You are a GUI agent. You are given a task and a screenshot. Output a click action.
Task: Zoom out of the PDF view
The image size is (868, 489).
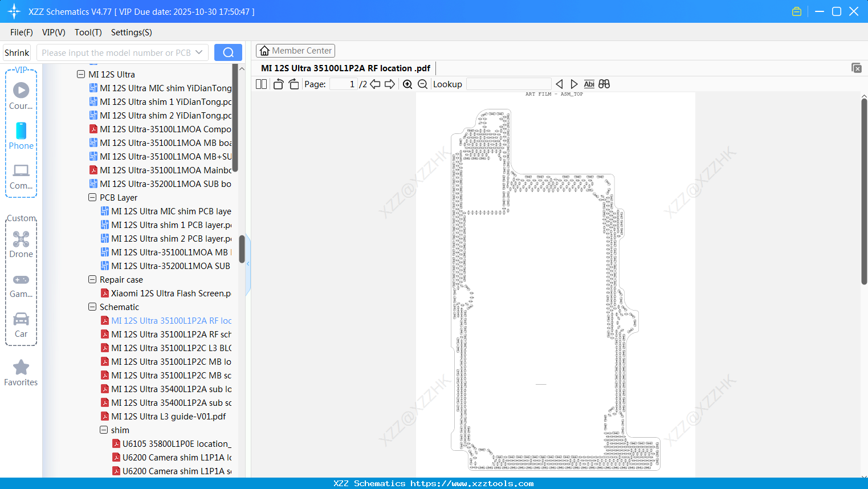[x=423, y=84]
